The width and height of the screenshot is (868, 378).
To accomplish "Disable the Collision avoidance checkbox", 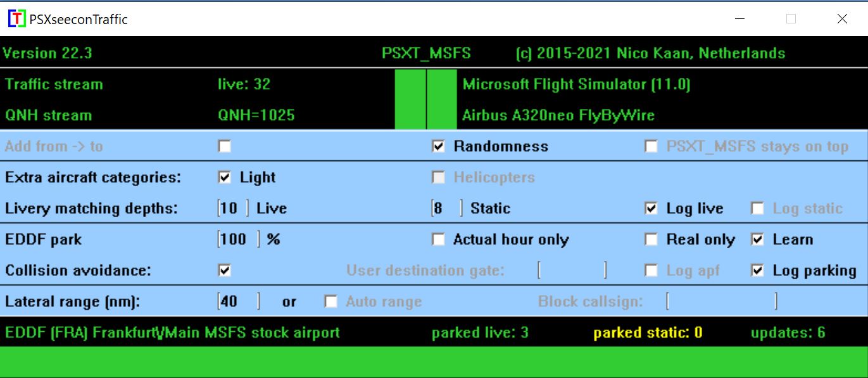I will 224,270.
